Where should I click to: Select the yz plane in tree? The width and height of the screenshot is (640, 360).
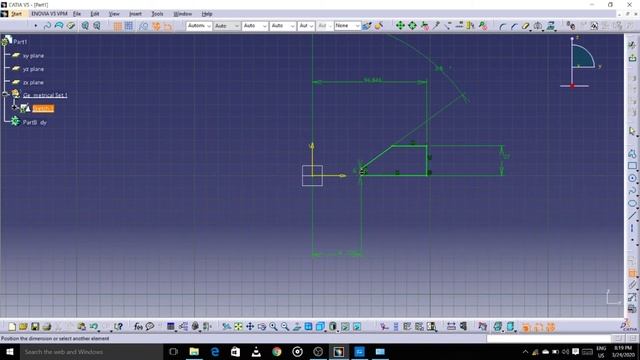[x=33, y=69]
